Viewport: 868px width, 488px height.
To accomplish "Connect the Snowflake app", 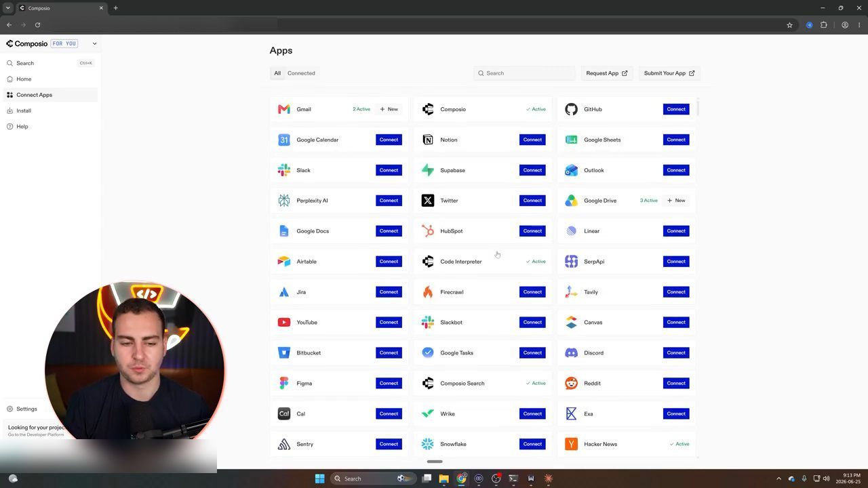I will pos(532,445).
